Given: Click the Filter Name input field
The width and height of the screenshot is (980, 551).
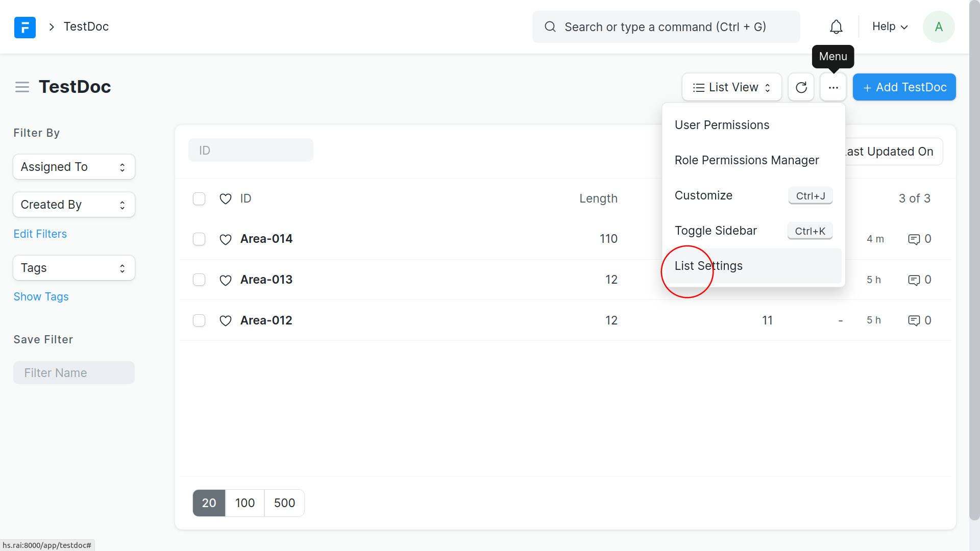Looking at the screenshot, I should click(x=74, y=373).
